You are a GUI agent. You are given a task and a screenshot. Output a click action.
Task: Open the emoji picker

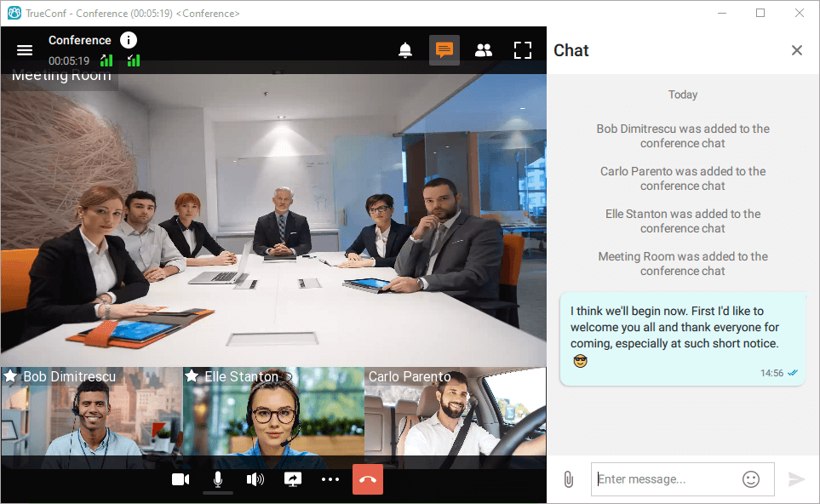[750, 479]
